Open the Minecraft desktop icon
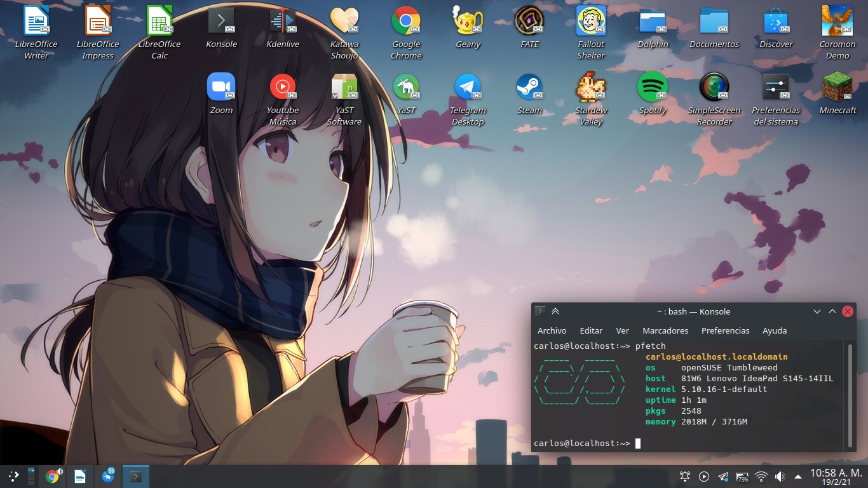This screenshot has height=488, width=868. coord(837,87)
